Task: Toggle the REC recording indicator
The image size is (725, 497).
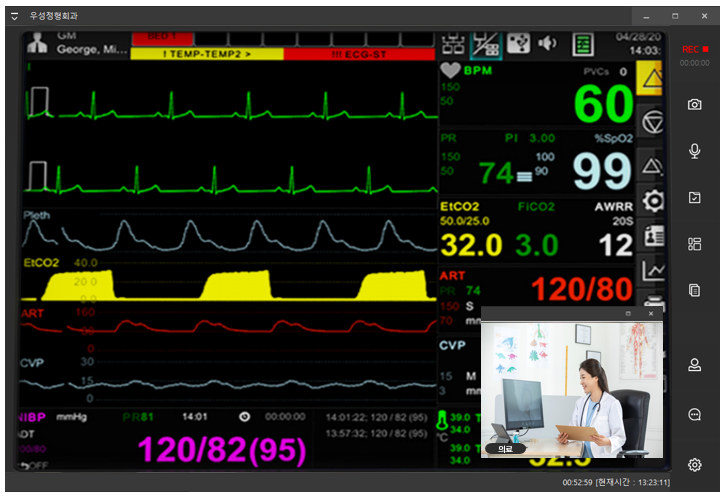Action: pos(695,49)
